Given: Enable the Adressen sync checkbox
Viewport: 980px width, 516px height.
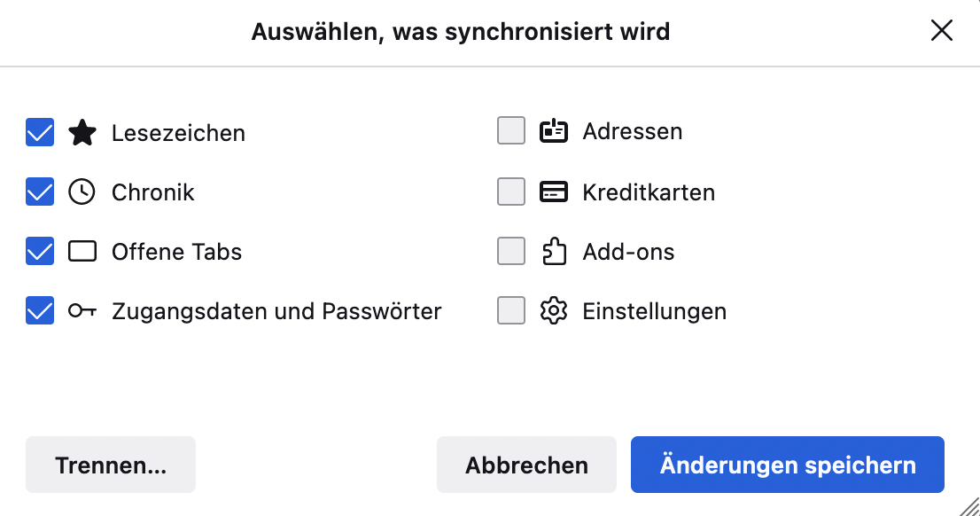Looking at the screenshot, I should pos(511,131).
